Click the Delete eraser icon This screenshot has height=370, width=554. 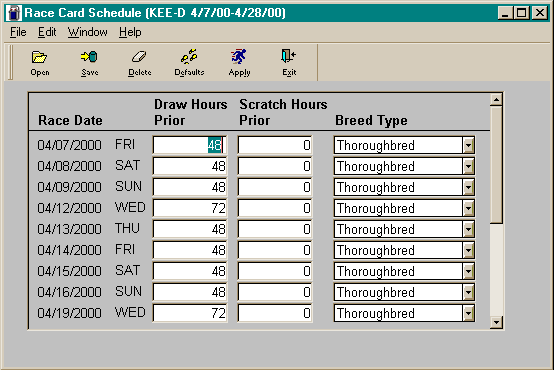click(139, 57)
